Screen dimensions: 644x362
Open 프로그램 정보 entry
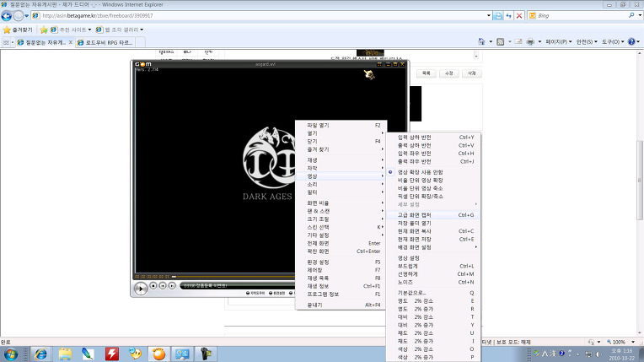pos(341,294)
